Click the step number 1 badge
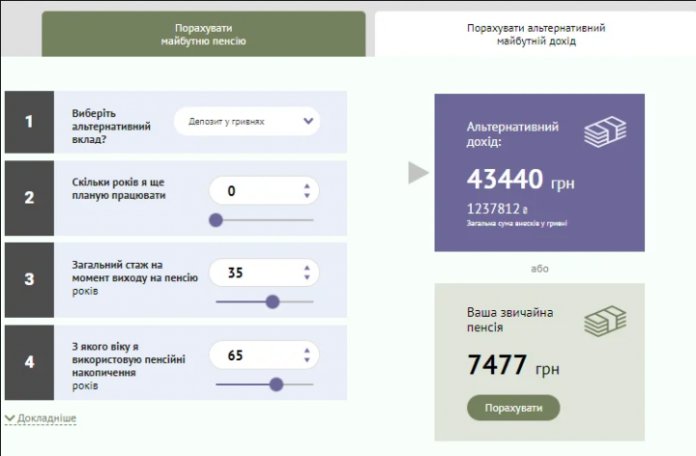This screenshot has height=456, width=696. click(x=29, y=122)
